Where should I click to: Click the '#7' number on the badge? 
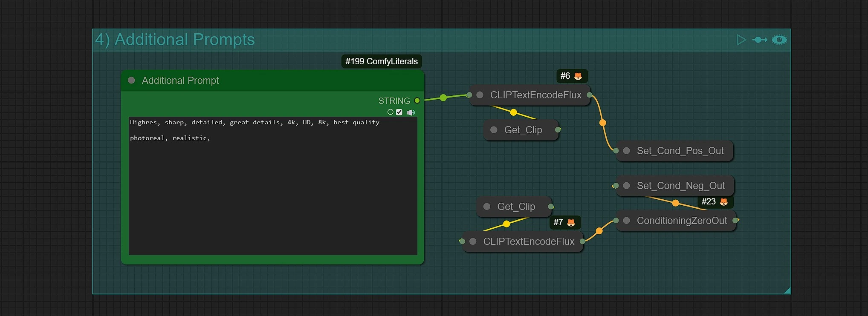coord(558,222)
